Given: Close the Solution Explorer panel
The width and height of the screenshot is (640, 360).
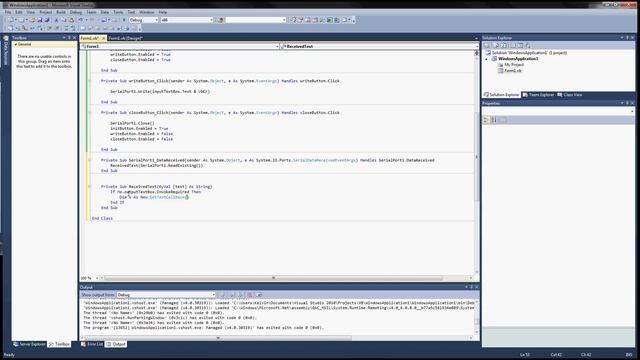Looking at the screenshot, I should coord(633,38).
